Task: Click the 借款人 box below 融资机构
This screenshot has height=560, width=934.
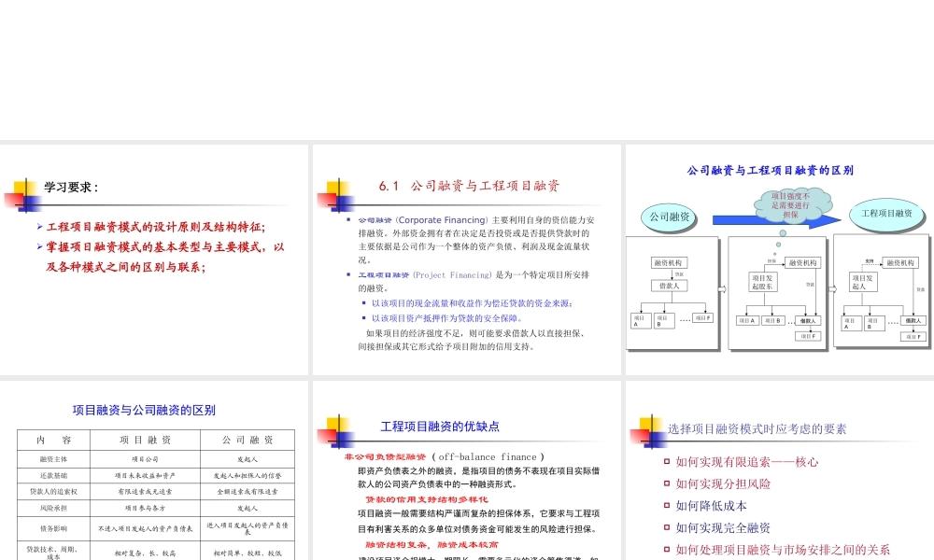Action: [x=671, y=286]
